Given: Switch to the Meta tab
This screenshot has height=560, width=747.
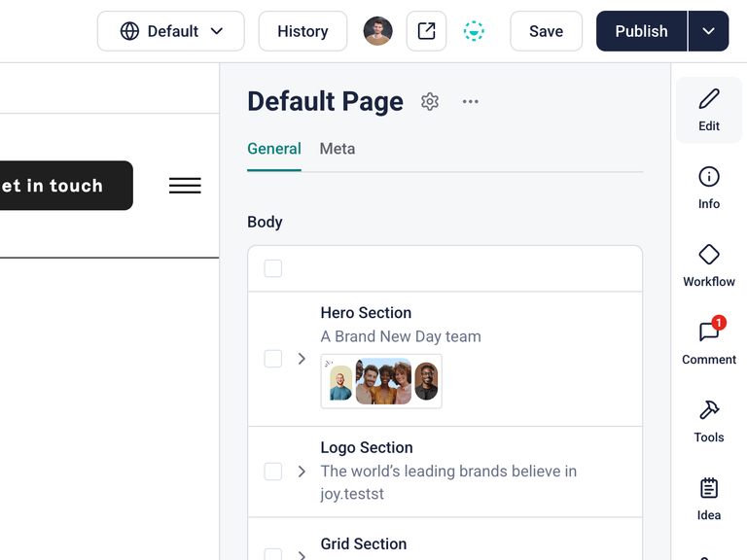Looking at the screenshot, I should point(338,149).
